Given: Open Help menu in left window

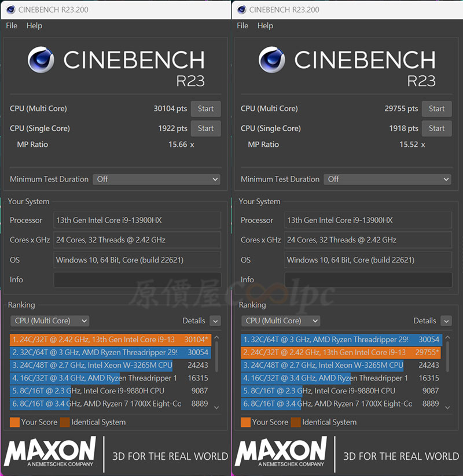Looking at the screenshot, I should click(34, 26).
